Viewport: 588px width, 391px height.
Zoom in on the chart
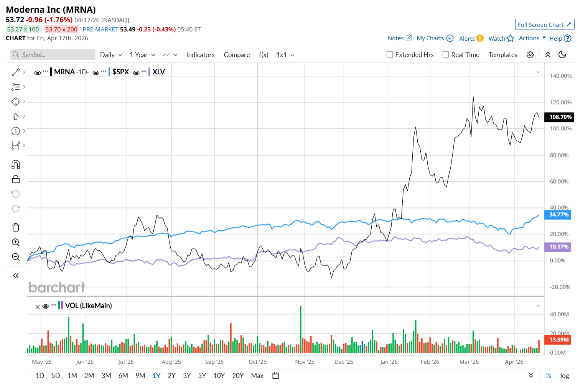tap(16, 242)
